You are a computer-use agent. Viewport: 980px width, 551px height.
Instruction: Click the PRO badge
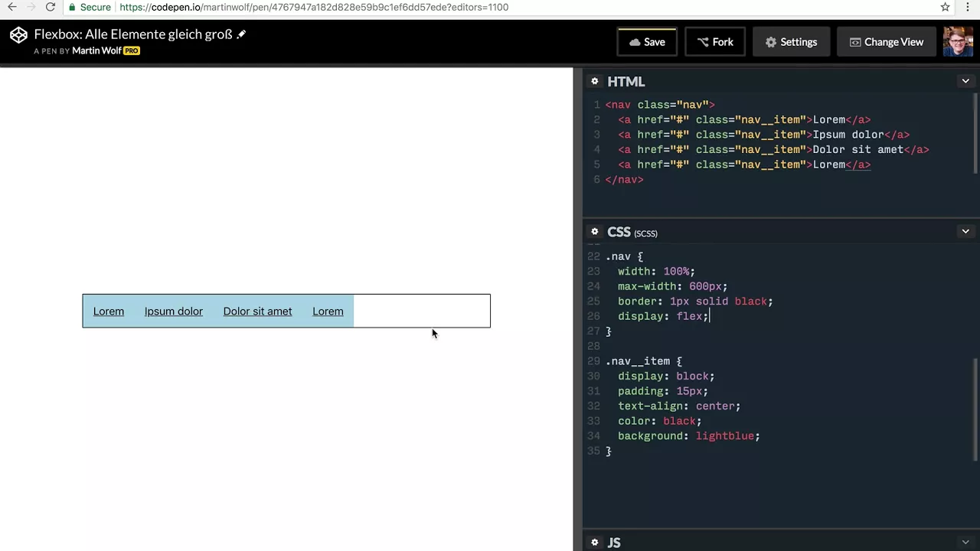tap(132, 51)
